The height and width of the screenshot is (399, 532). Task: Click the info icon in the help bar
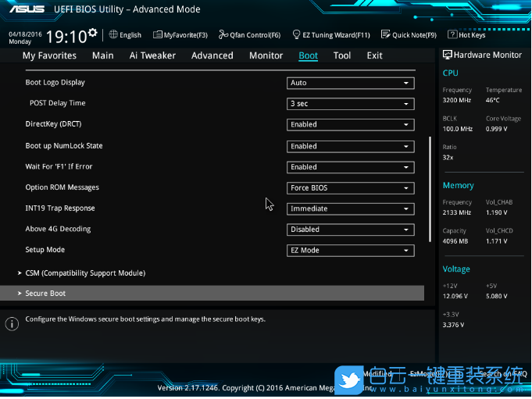coord(12,323)
